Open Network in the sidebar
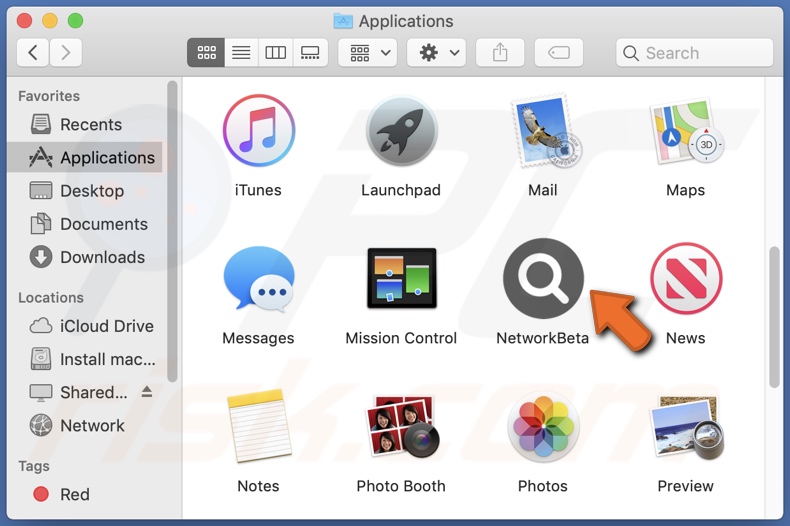Viewport: 790px width, 526px height. [85, 426]
